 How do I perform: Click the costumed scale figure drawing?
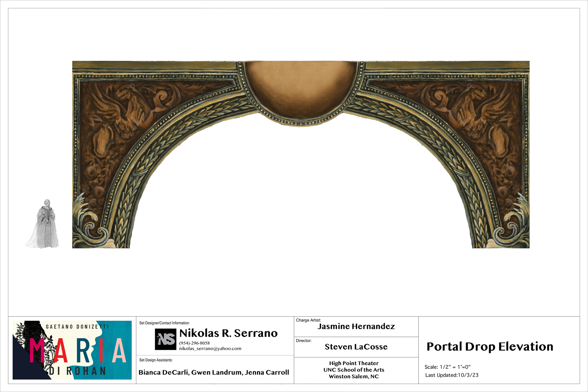point(42,224)
